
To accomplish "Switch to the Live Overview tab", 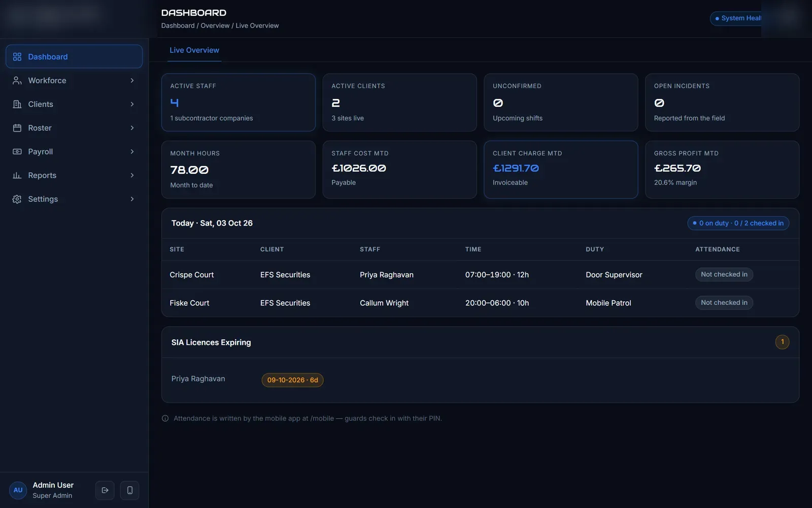I will (194, 50).
